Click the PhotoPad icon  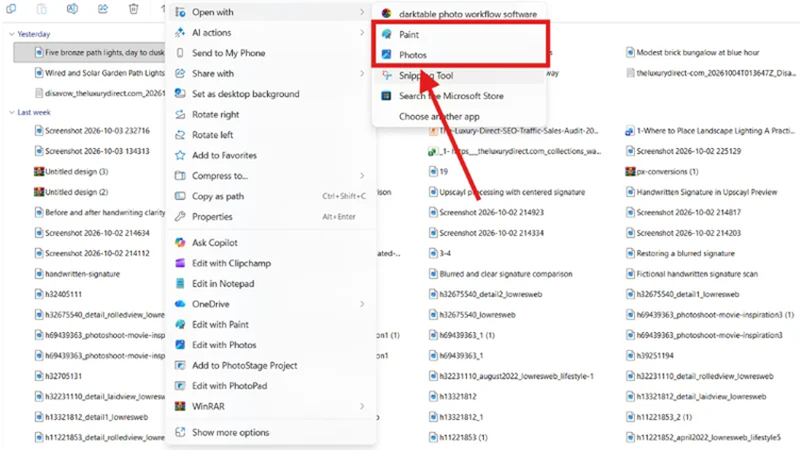click(x=180, y=386)
